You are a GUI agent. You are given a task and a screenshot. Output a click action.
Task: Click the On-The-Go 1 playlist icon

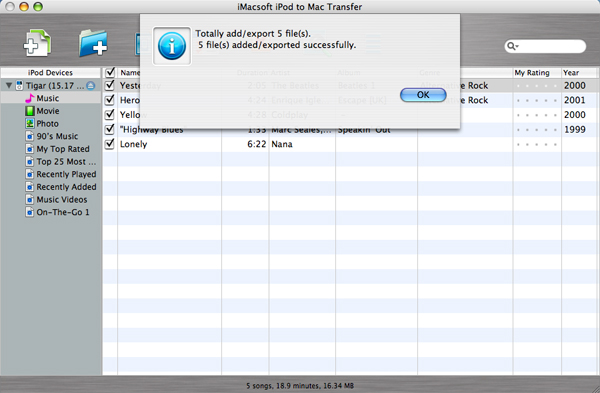click(x=29, y=212)
